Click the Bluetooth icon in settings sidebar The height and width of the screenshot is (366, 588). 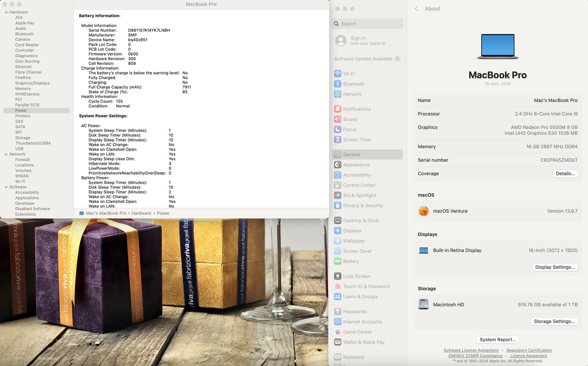[337, 84]
